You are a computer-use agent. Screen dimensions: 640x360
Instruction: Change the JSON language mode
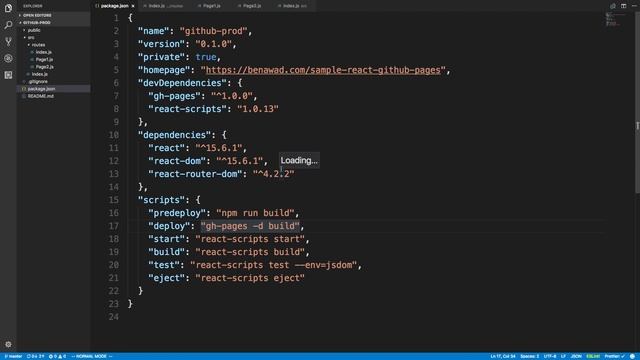[x=576, y=356]
